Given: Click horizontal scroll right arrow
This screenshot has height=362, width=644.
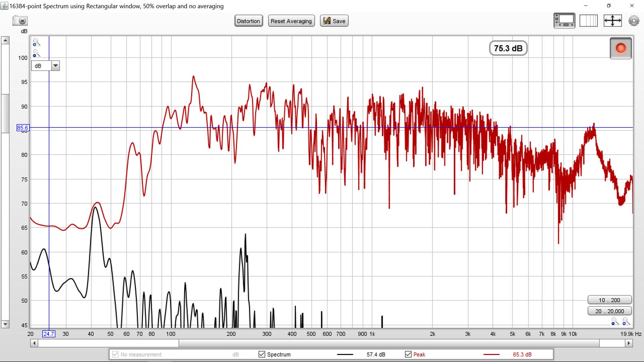Looking at the screenshot, I should pyautogui.click(x=629, y=343).
